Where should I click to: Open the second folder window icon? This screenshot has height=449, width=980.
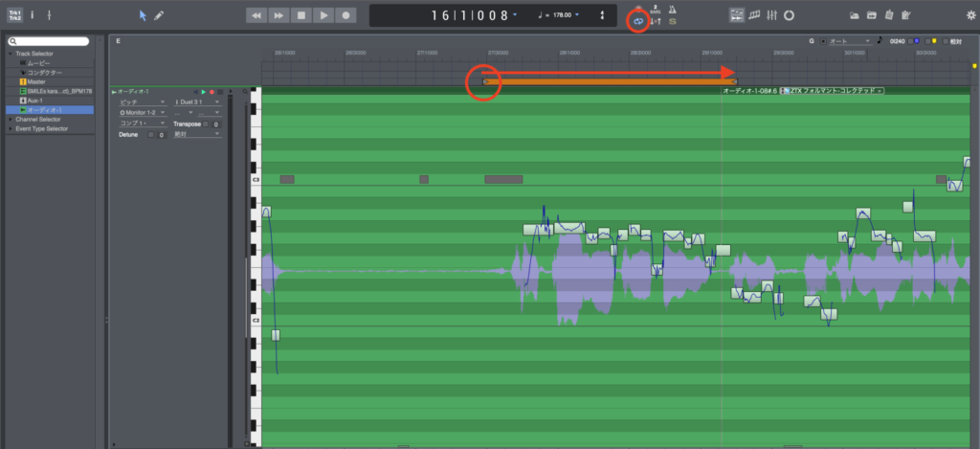[x=871, y=15]
